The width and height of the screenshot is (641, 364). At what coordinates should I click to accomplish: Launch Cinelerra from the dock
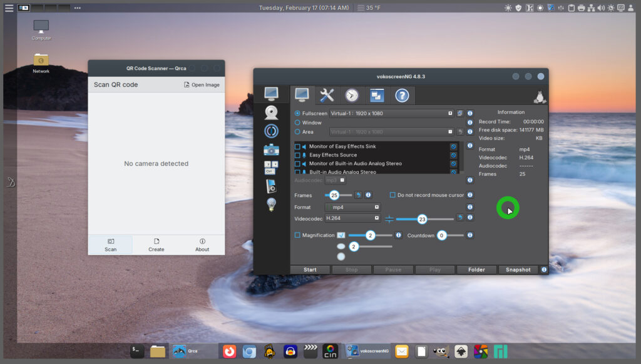(330, 351)
